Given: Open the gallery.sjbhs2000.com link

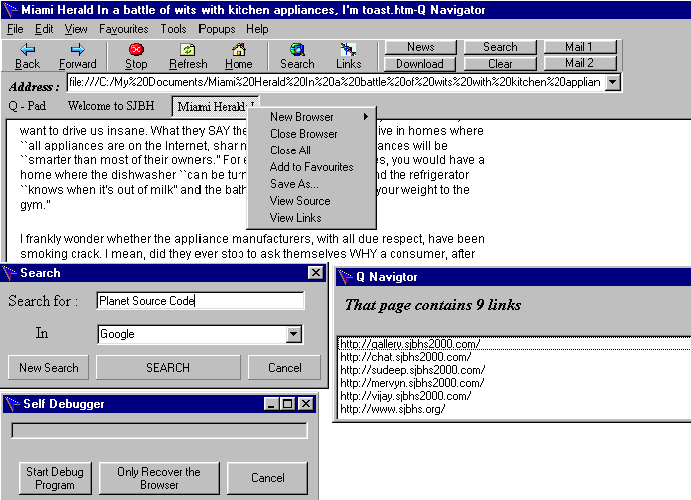Looking at the screenshot, I should click(x=410, y=344).
